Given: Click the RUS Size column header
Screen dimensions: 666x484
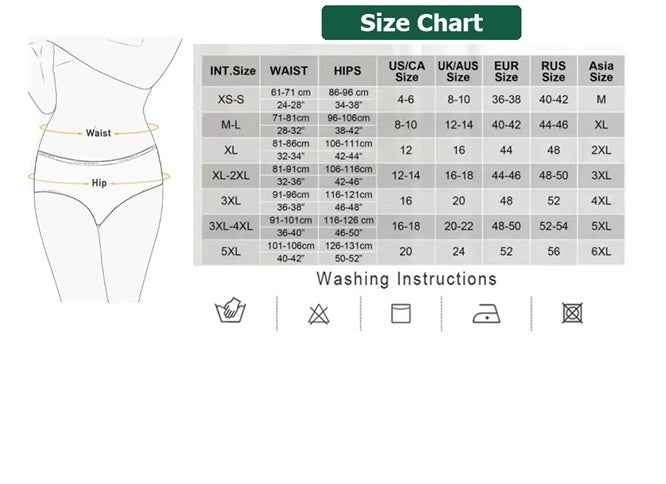Looking at the screenshot, I should tap(553, 71).
